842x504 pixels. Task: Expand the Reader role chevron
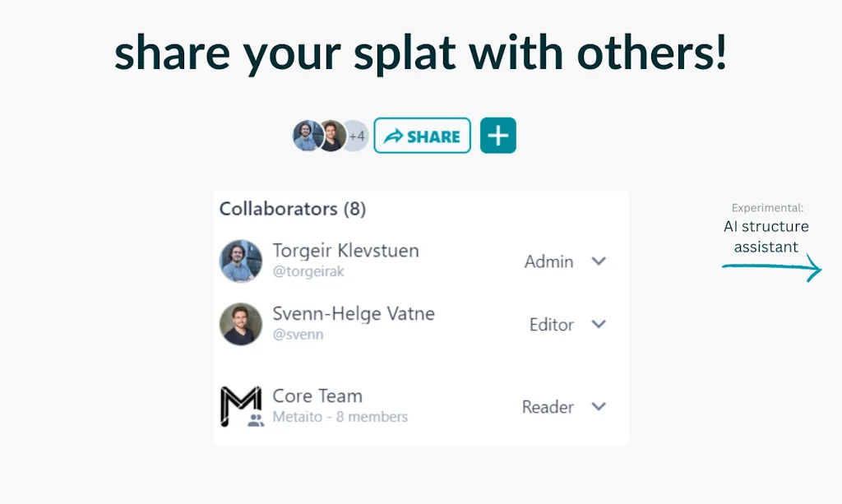[599, 407]
